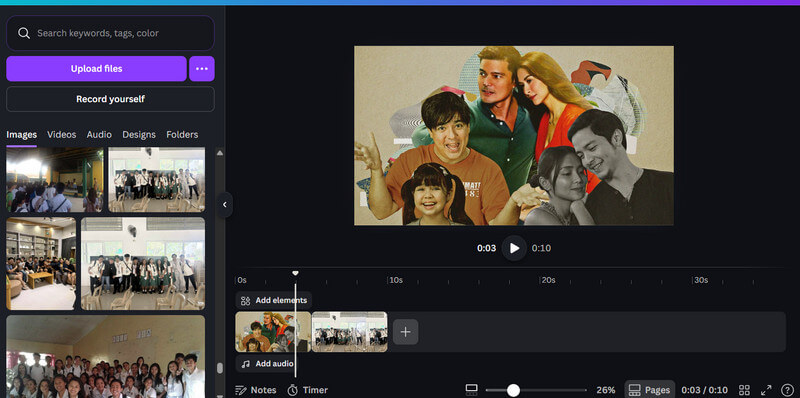Open the upload more options ellipsis button
This screenshot has height=398, width=800.
click(202, 69)
